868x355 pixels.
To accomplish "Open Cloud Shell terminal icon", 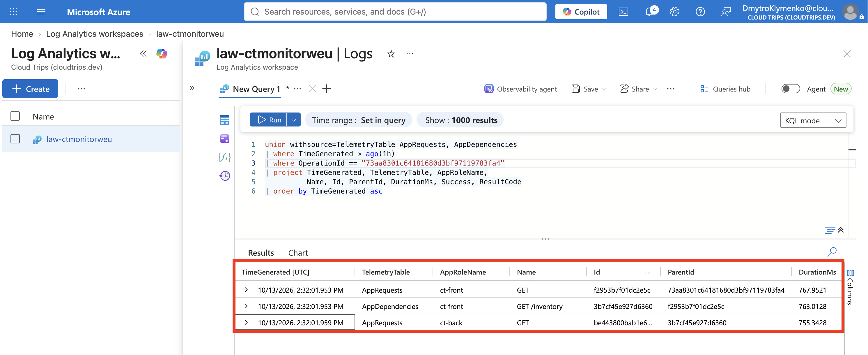I will [x=623, y=12].
